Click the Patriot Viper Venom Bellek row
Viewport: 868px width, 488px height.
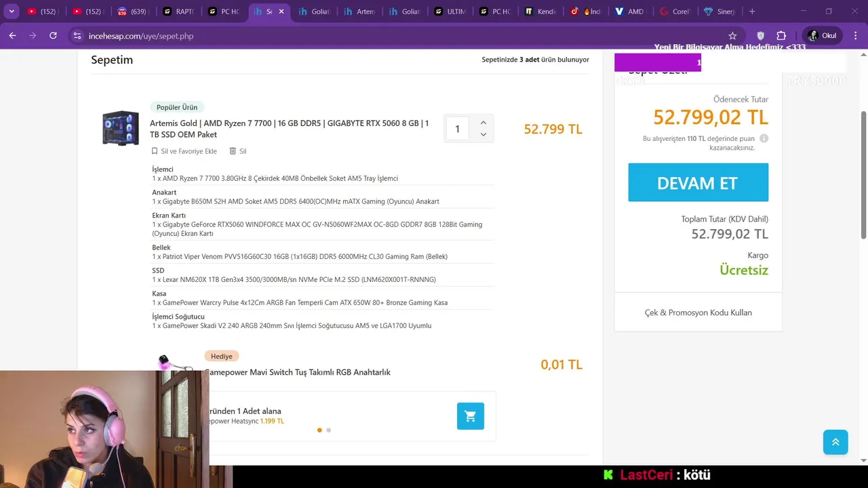pos(322,252)
